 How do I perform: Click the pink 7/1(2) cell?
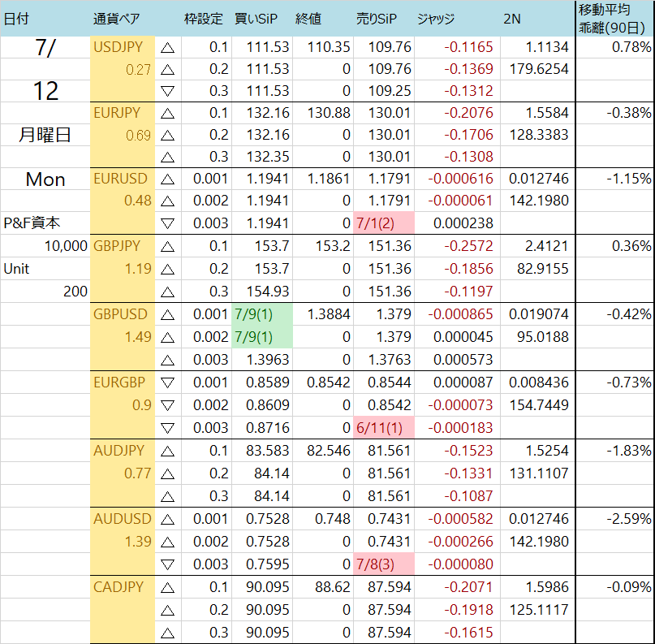click(x=384, y=223)
